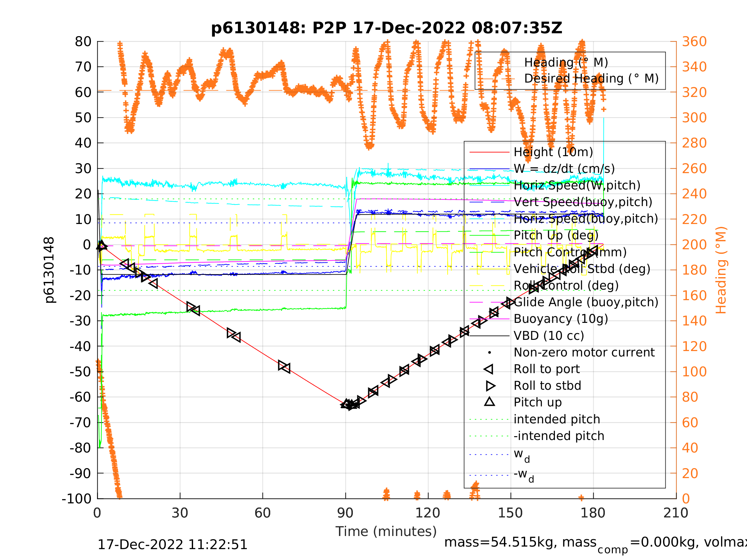Click the black VBD line sample in legend
The height and width of the screenshot is (560, 747).
coord(489,336)
